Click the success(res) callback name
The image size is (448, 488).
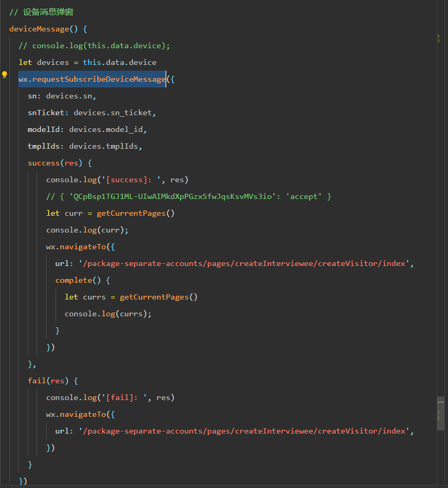[43, 163]
